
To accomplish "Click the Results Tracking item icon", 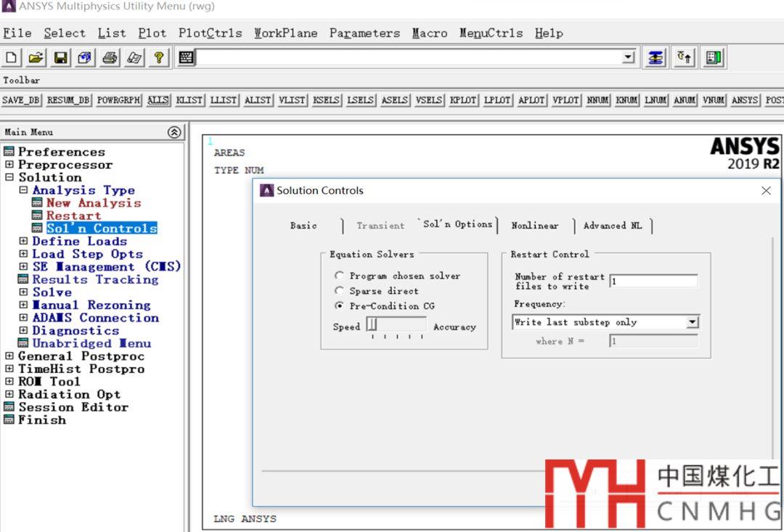I will [23, 279].
